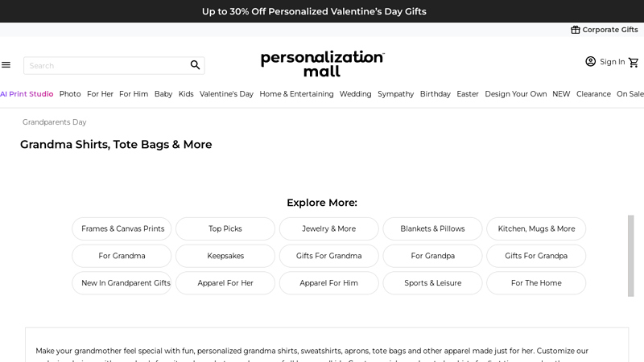Click the Corporate Gifts gift icon
The image size is (644, 362).
575,30
